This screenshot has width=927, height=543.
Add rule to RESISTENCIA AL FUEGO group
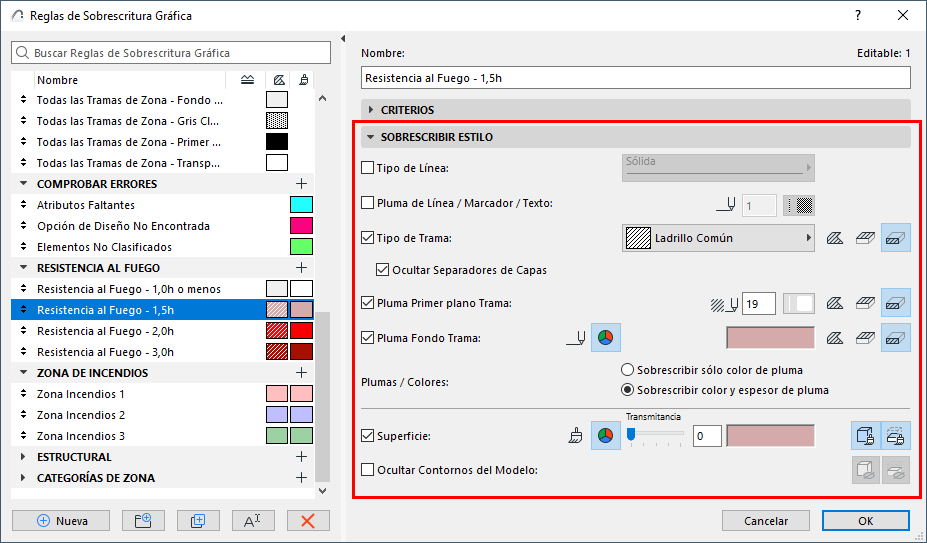pos(302,268)
